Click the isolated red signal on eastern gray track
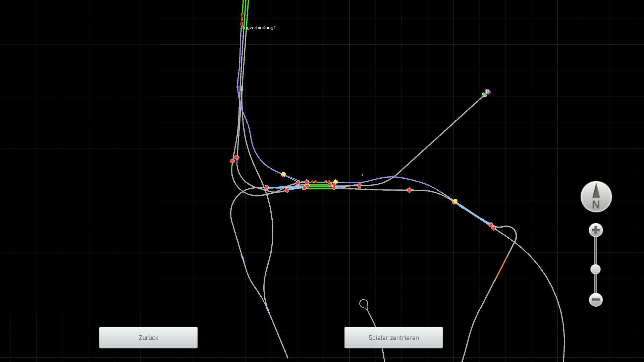This screenshot has width=644, height=362. (x=409, y=190)
